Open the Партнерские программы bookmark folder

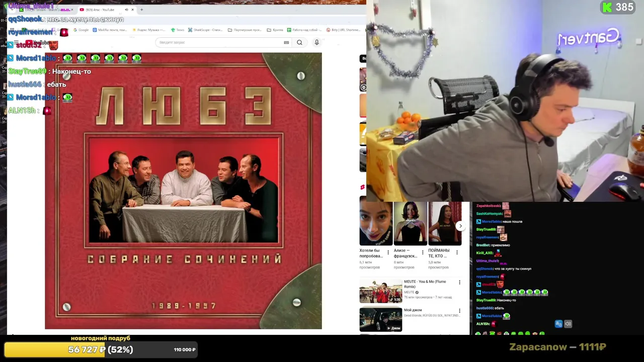(245, 30)
